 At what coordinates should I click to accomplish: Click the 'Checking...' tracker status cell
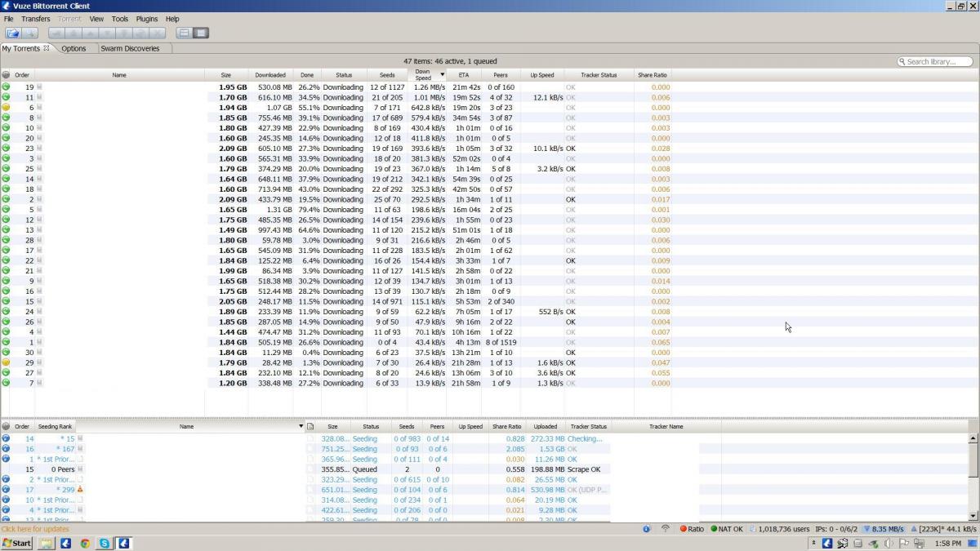pyautogui.click(x=585, y=438)
